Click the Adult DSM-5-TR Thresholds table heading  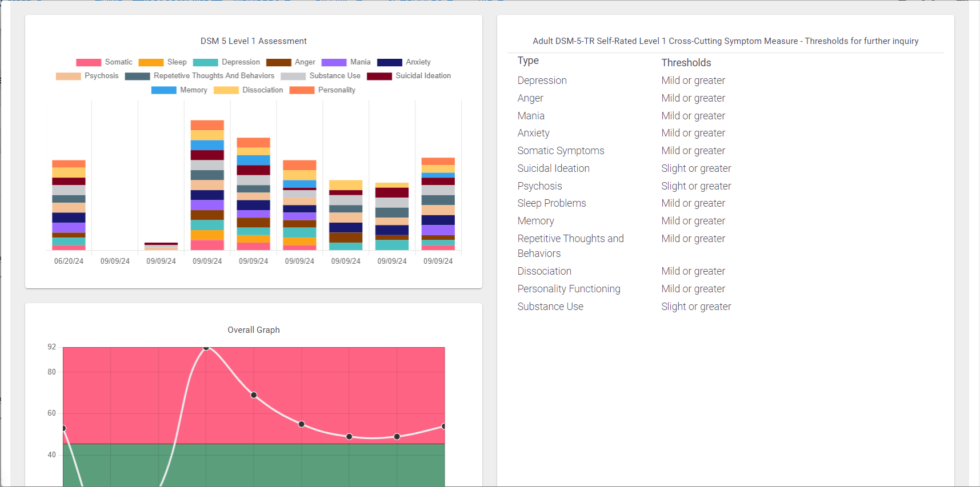tap(726, 41)
